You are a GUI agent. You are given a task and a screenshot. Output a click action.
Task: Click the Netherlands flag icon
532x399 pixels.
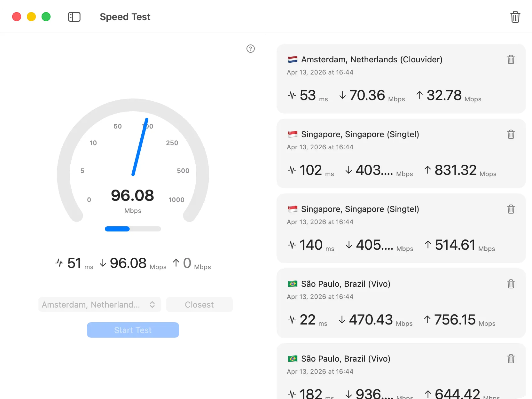pos(293,59)
